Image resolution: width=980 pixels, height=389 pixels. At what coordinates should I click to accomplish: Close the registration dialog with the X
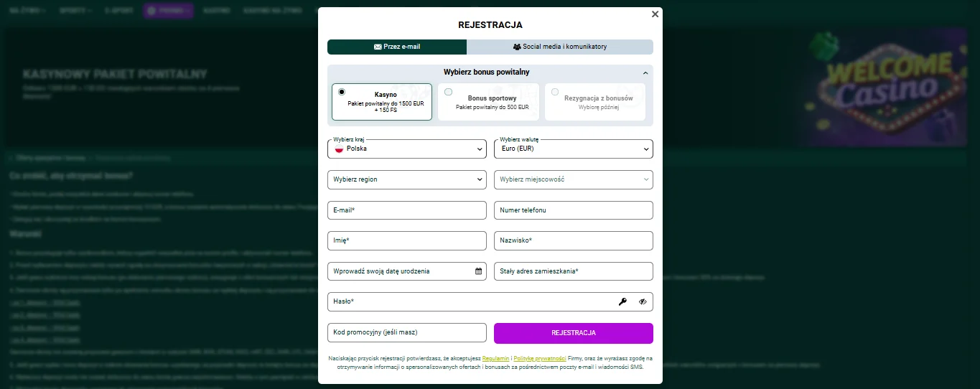click(x=655, y=14)
